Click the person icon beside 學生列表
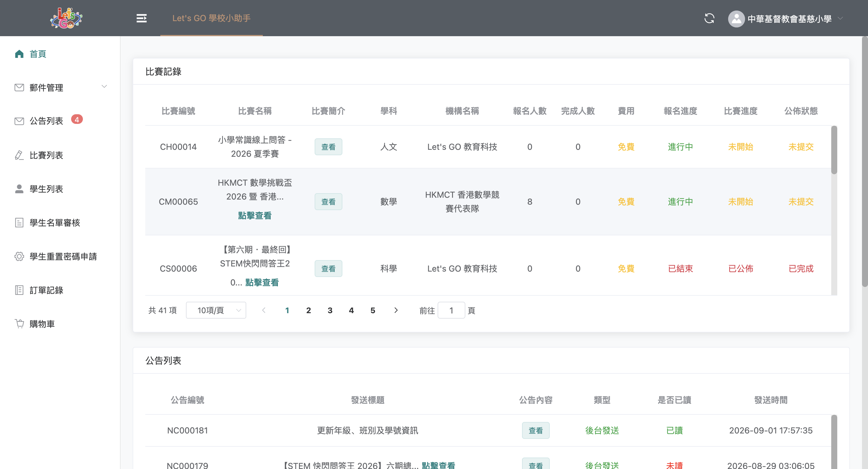Viewport: 868px width, 469px height. (19, 189)
